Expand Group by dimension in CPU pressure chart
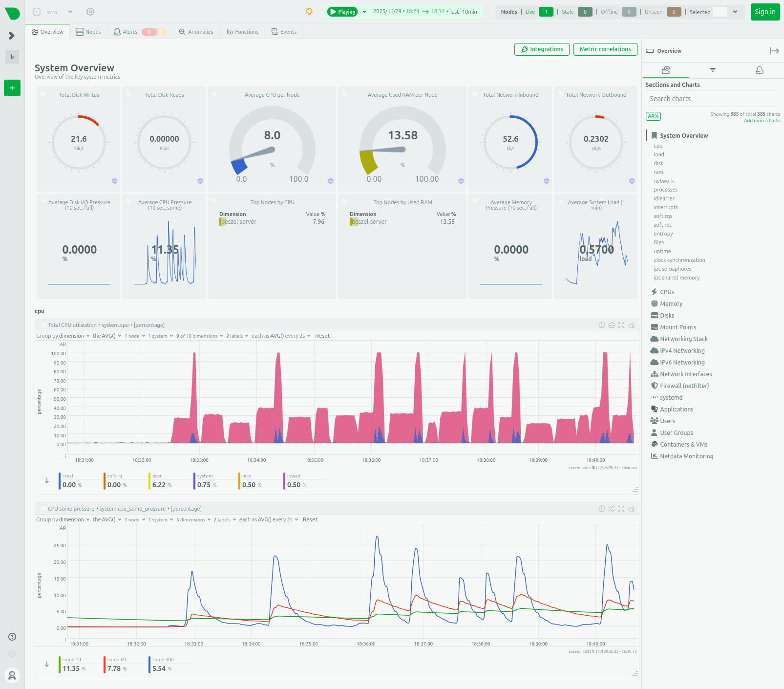This screenshot has height=689, width=784. click(x=63, y=520)
